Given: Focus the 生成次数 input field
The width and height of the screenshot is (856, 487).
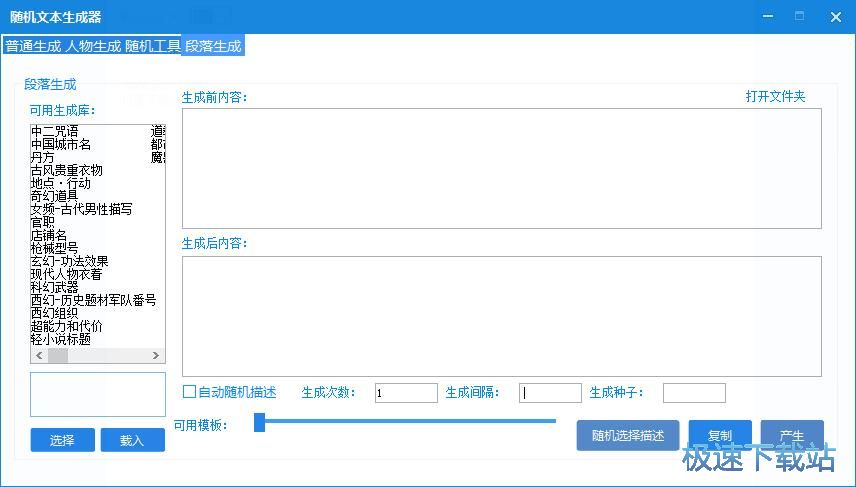Looking at the screenshot, I should point(406,393).
